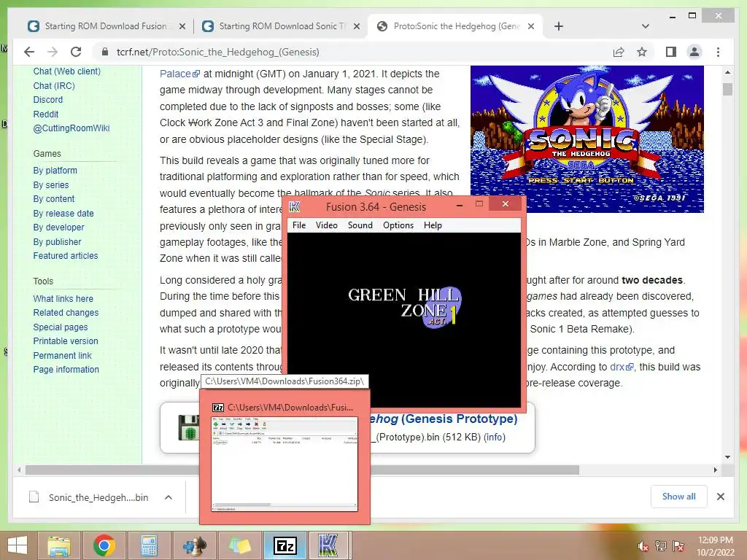Switch to 7-Zip on the taskbar

tap(285, 545)
